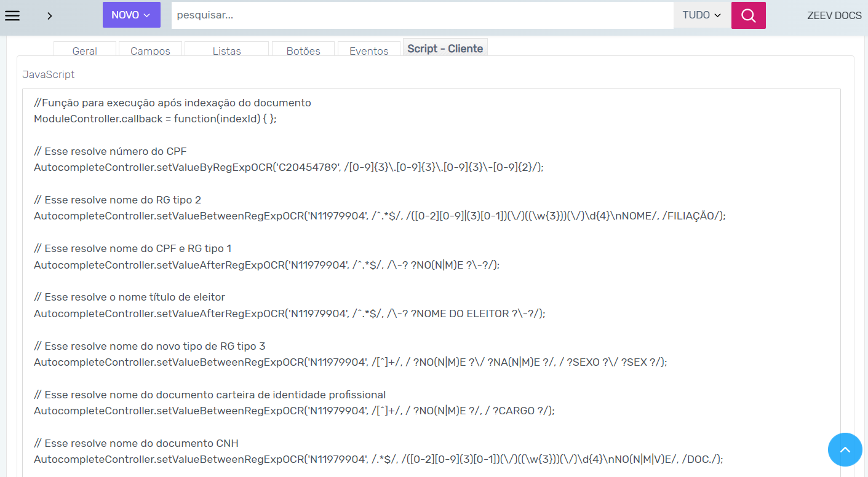Click the code line containing CARGO
This screenshot has width=868, height=477.
[x=294, y=411]
